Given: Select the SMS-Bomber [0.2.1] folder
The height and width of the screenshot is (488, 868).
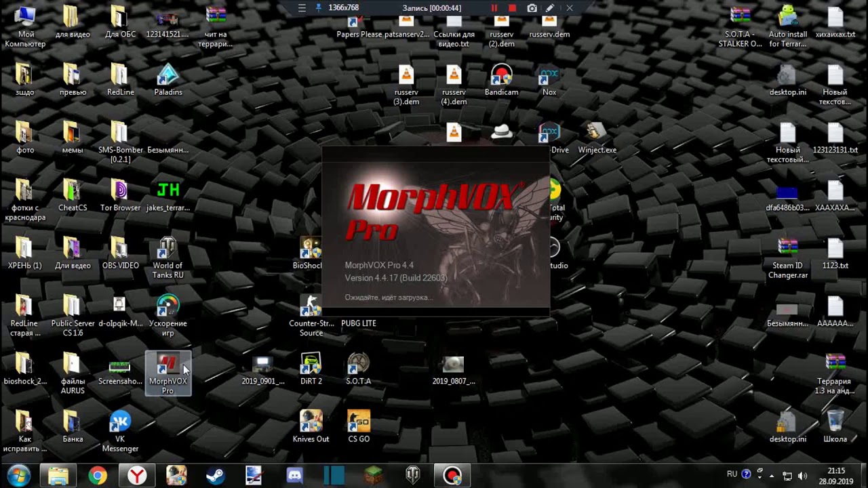Looking at the screenshot, I should pyautogui.click(x=120, y=142).
